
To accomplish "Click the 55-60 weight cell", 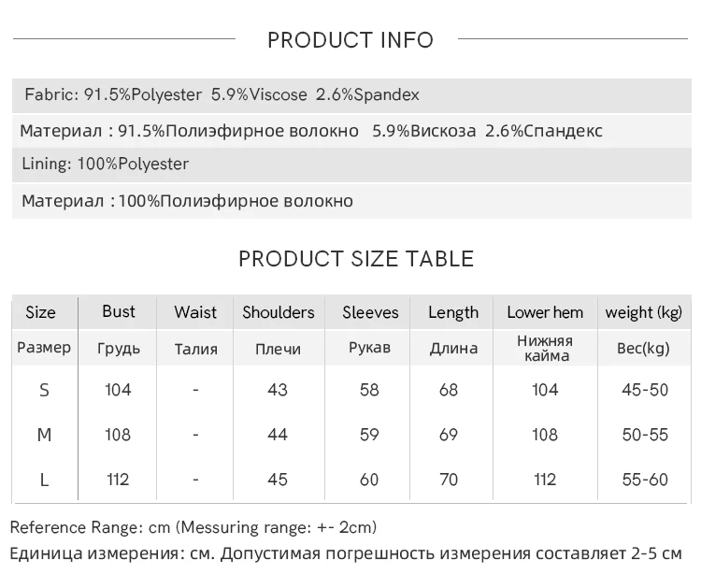I will pos(645,480).
